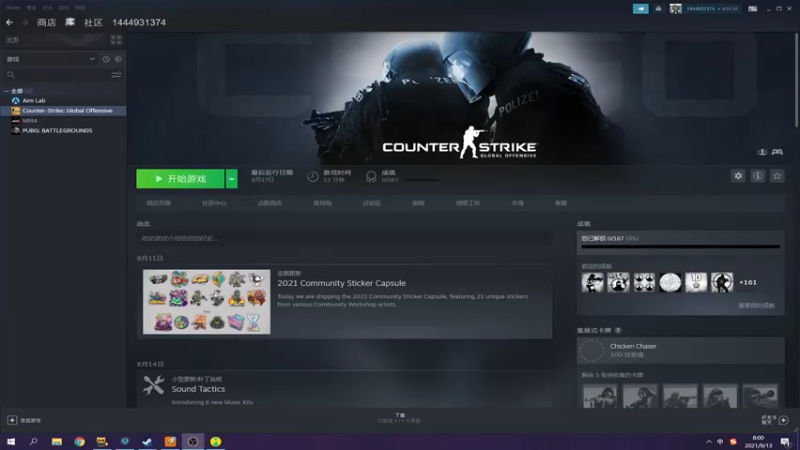Click the activity post input box
This screenshot has height=450, width=800.
pyautogui.click(x=344, y=238)
